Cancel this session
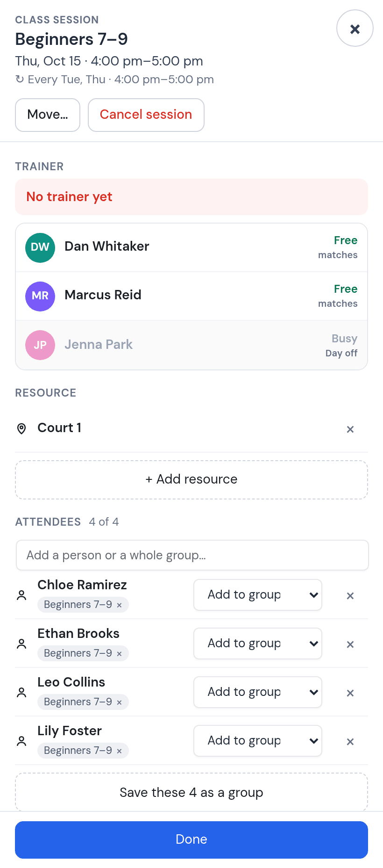Screen dimensions: 383x868 146,115
